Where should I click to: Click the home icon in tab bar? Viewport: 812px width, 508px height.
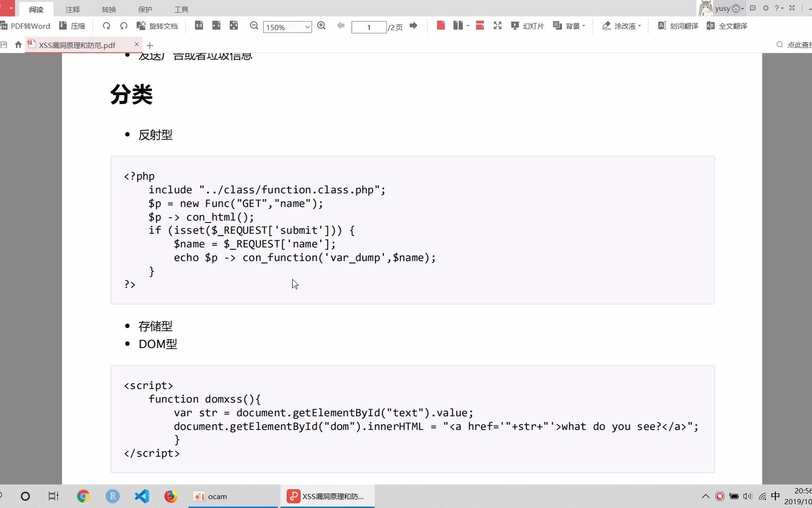tap(18, 45)
